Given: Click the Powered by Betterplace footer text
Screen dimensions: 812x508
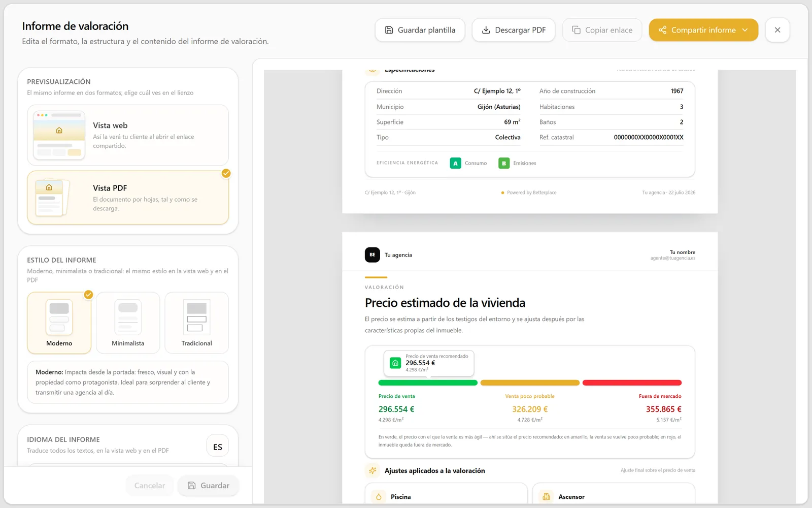Looking at the screenshot, I should [531, 193].
